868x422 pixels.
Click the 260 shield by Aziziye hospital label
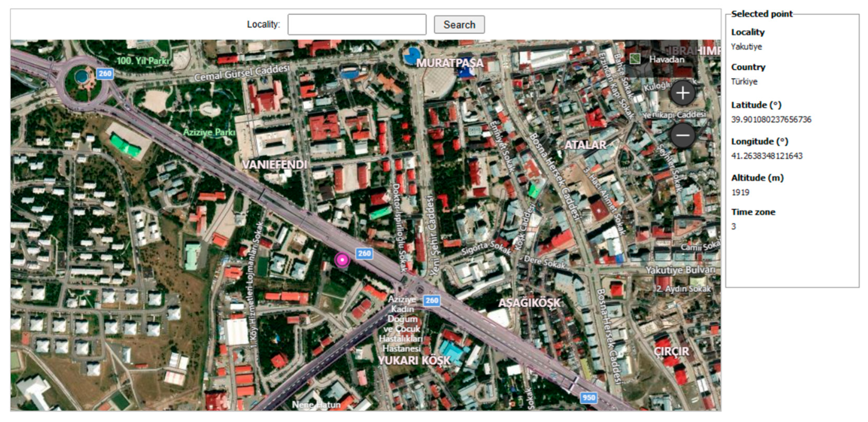tap(432, 301)
